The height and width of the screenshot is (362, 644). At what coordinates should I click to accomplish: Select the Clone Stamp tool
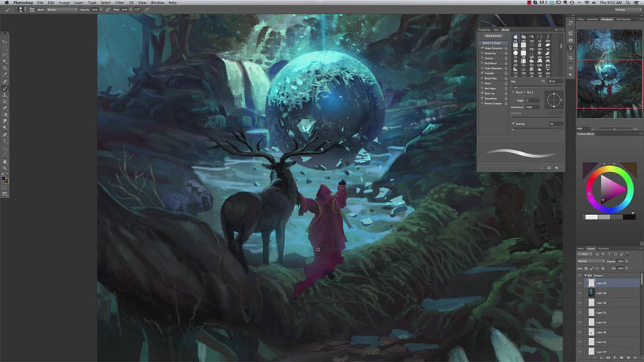point(4,95)
